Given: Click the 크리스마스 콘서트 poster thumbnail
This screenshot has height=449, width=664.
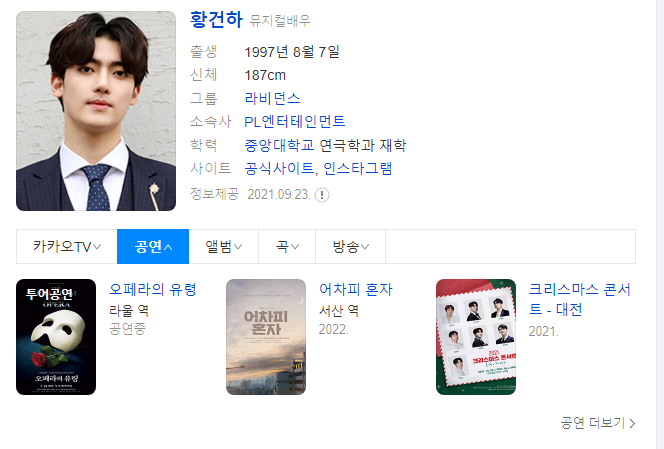Looking at the screenshot, I should tap(476, 337).
